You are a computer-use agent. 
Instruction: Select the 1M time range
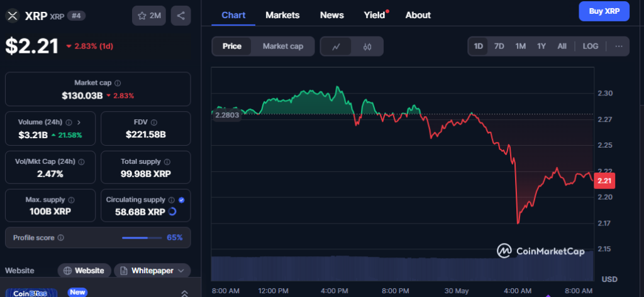[x=520, y=46]
